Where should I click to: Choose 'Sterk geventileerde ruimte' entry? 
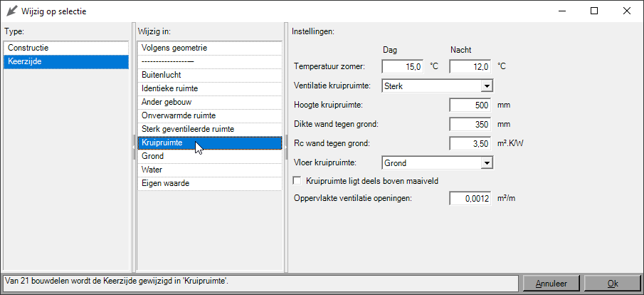click(x=209, y=129)
